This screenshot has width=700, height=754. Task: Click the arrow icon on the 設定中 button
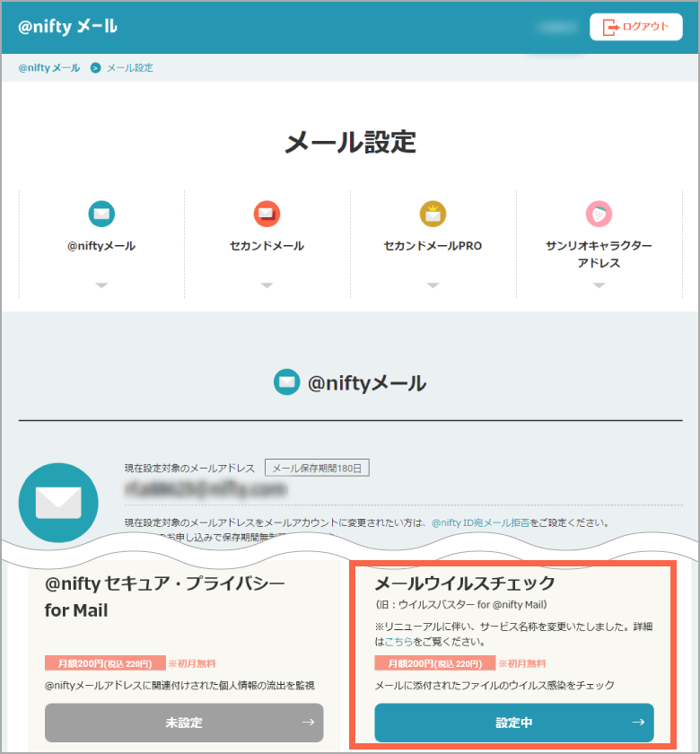(x=638, y=723)
